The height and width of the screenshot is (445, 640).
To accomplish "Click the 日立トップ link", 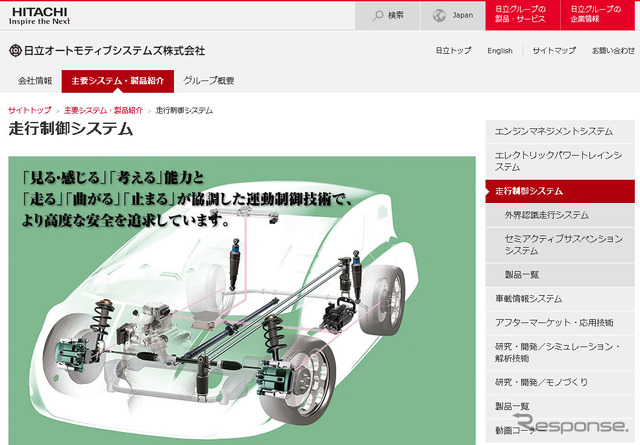I will click(453, 51).
